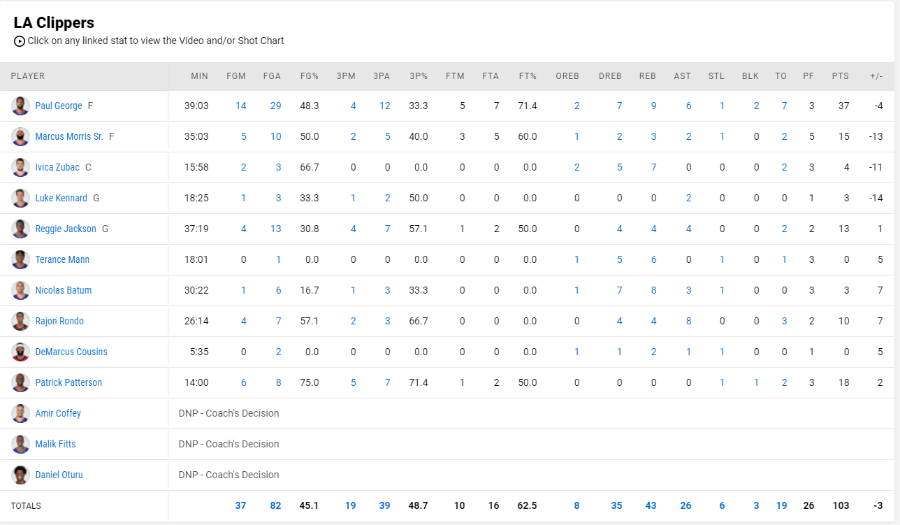Open Ivica Zubac player page
Image resolution: width=900 pixels, height=525 pixels.
(x=57, y=167)
